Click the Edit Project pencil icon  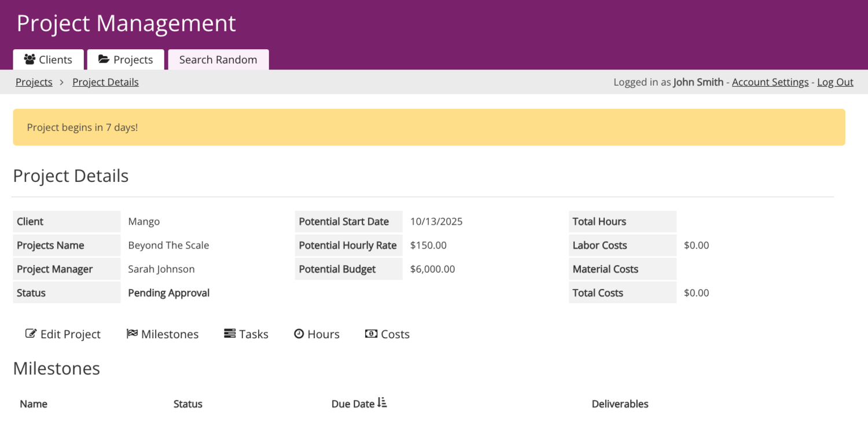(x=31, y=334)
